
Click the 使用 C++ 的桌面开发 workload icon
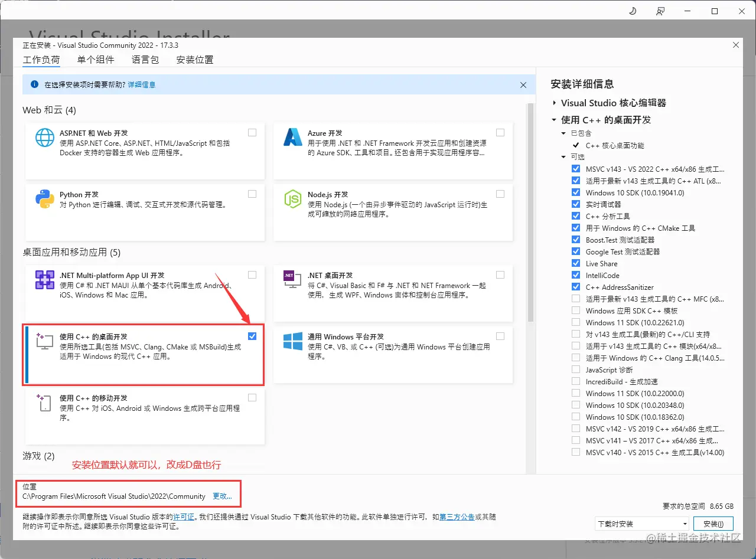pyautogui.click(x=45, y=341)
